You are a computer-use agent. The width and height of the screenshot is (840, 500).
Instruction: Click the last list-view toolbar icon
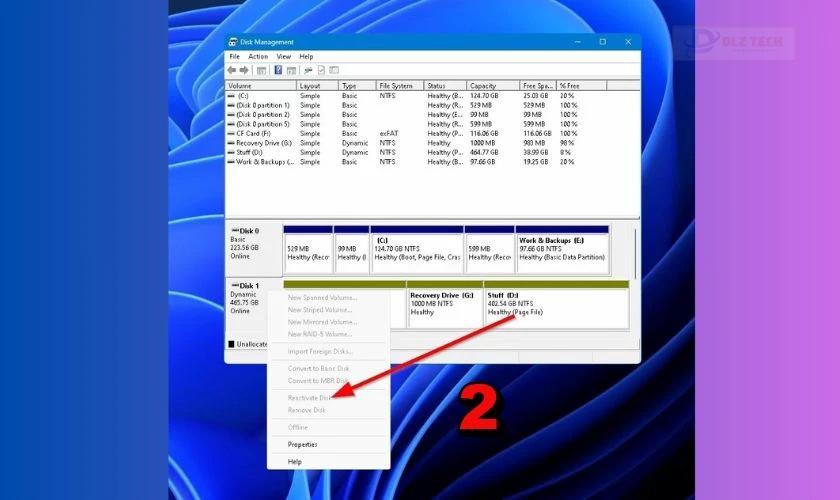[x=334, y=70]
